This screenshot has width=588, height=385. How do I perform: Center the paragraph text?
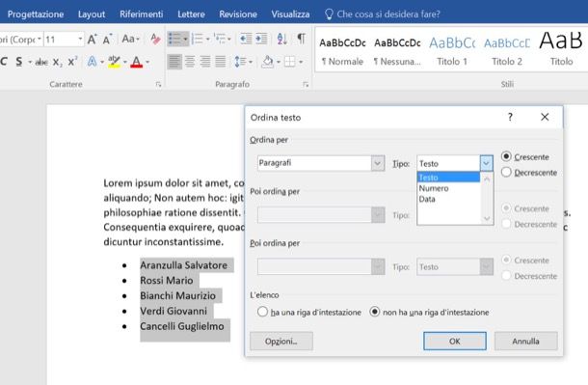point(190,62)
